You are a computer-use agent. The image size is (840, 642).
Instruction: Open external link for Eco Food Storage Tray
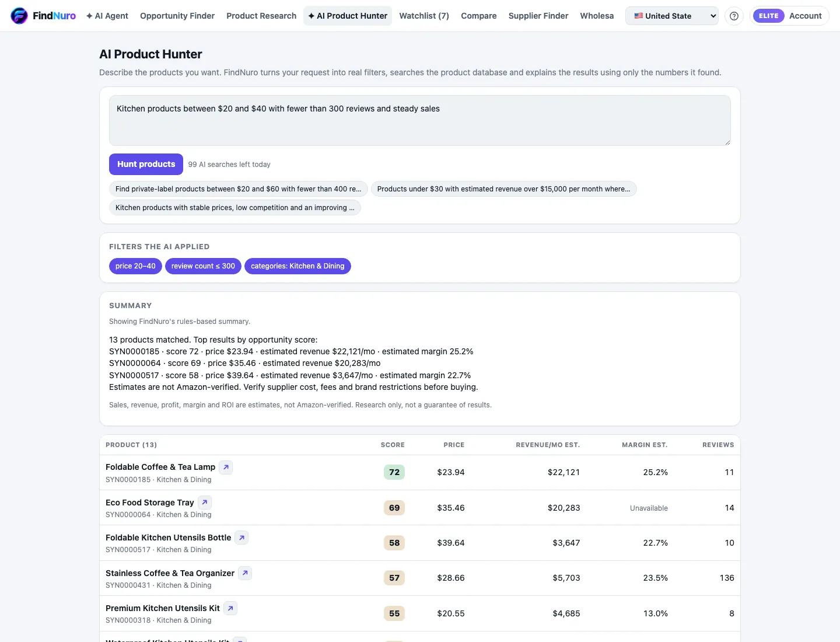coord(205,503)
